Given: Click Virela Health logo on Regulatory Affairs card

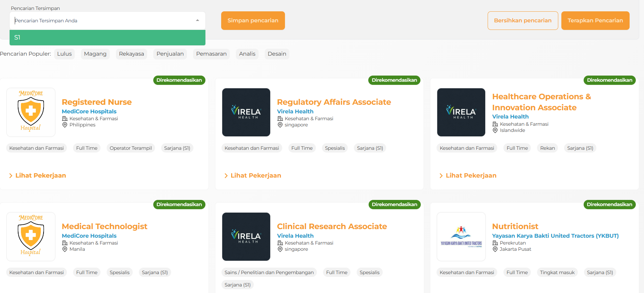Looking at the screenshot, I should [x=246, y=112].
